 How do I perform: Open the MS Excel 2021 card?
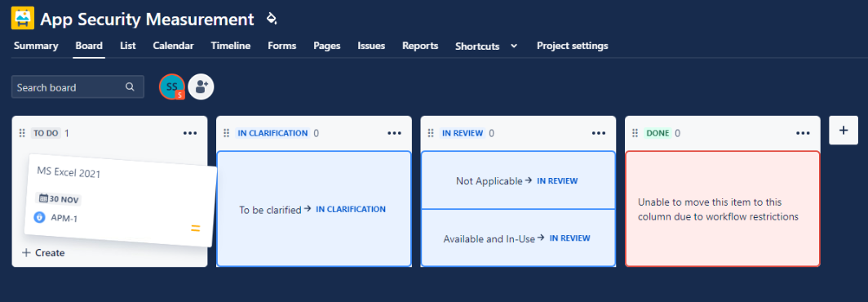click(120, 200)
